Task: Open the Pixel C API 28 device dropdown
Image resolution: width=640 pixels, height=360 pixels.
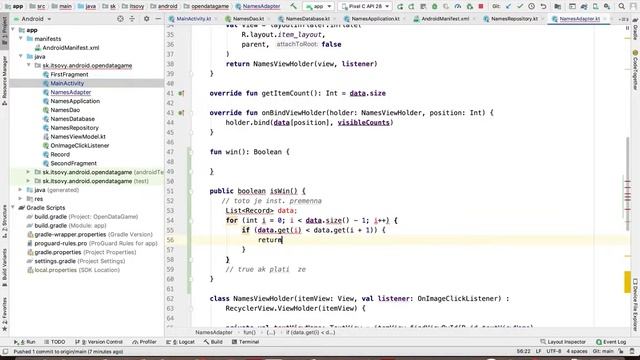Action: click(365, 7)
